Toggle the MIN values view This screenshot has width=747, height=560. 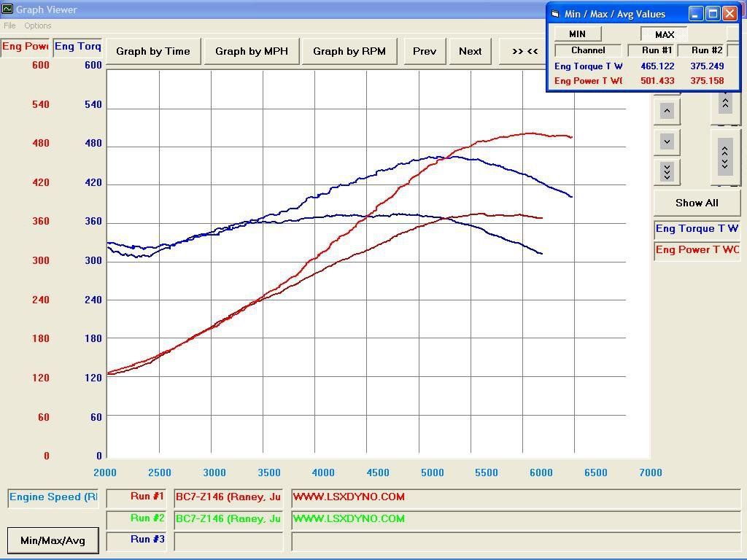pyautogui.click(x=577, y=34)
